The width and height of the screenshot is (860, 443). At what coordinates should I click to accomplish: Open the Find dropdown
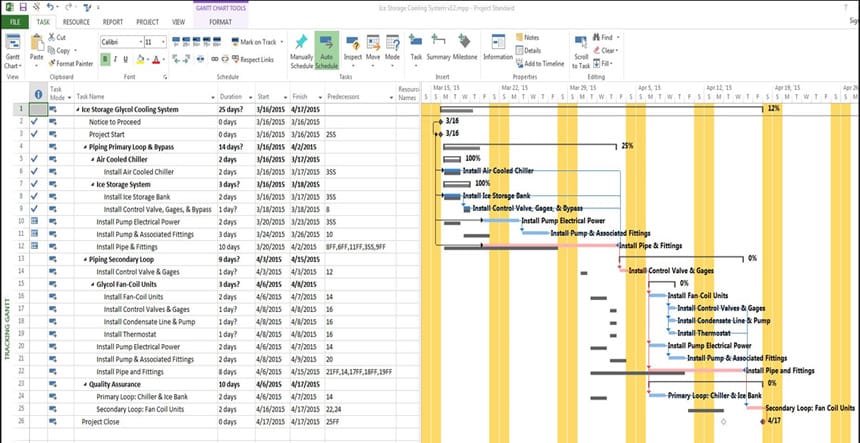(x=618, y=37)
